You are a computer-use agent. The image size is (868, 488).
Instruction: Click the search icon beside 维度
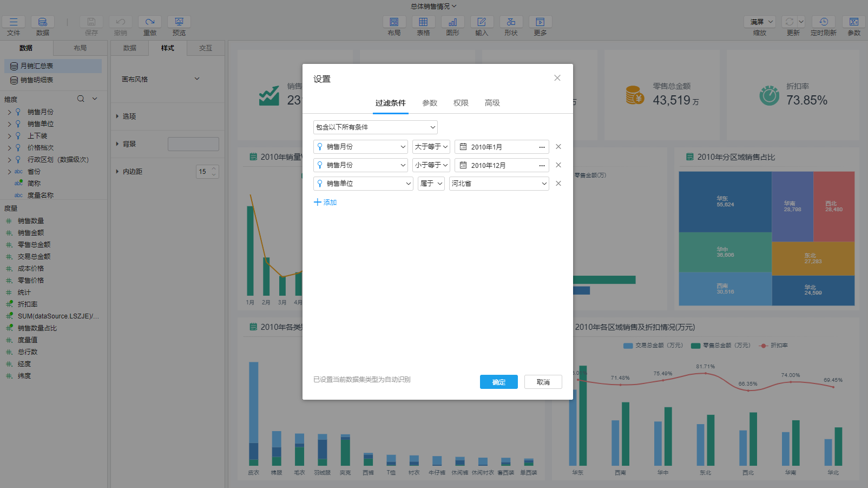tap(81, 99)
